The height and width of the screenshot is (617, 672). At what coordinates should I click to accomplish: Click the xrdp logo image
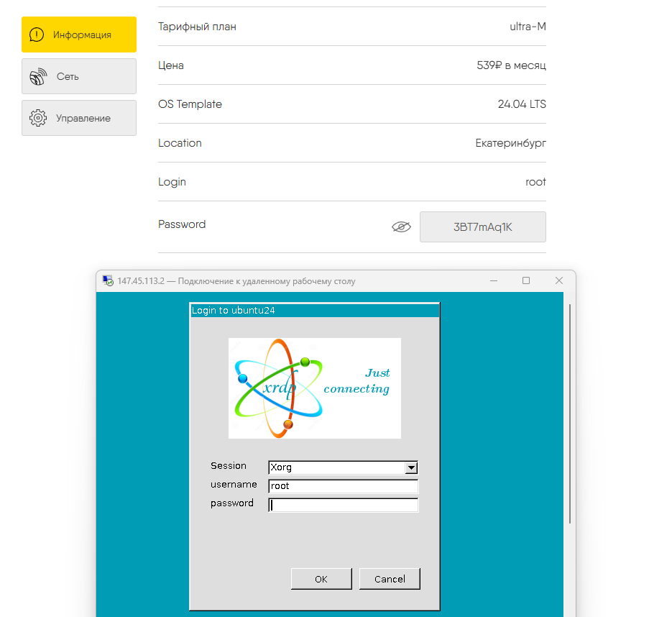point(315,388)
